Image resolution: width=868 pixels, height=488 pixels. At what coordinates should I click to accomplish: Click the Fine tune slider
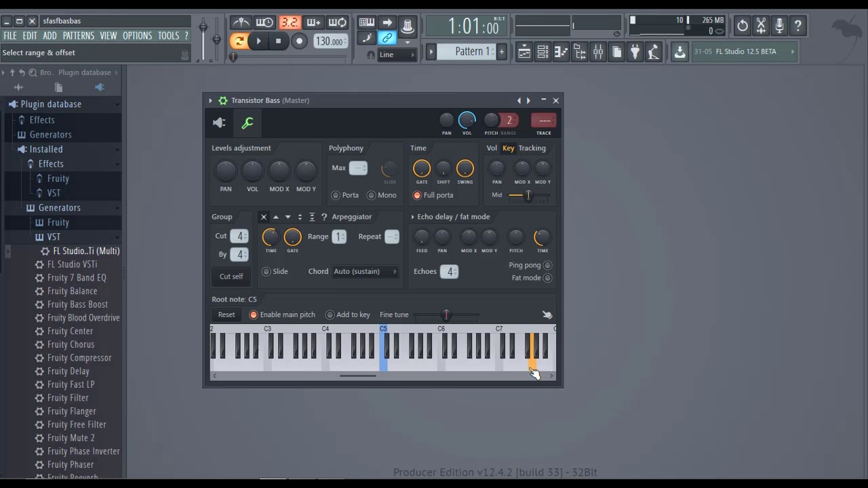click(x=446, y=314)
